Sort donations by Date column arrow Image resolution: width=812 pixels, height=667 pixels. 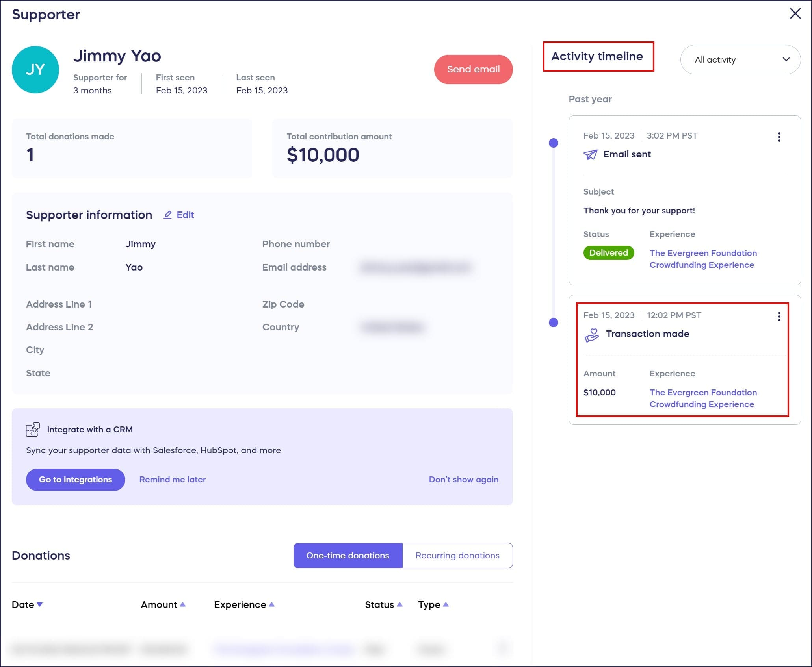tap(39, 604)
